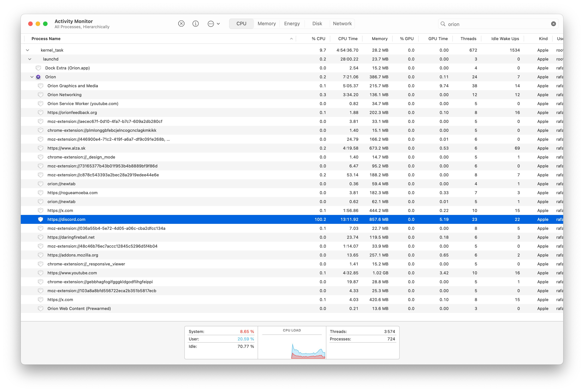Switch to the Memory tab
Image resolution: width=584 pixels, height=392 pixels.
coord(267,24)
